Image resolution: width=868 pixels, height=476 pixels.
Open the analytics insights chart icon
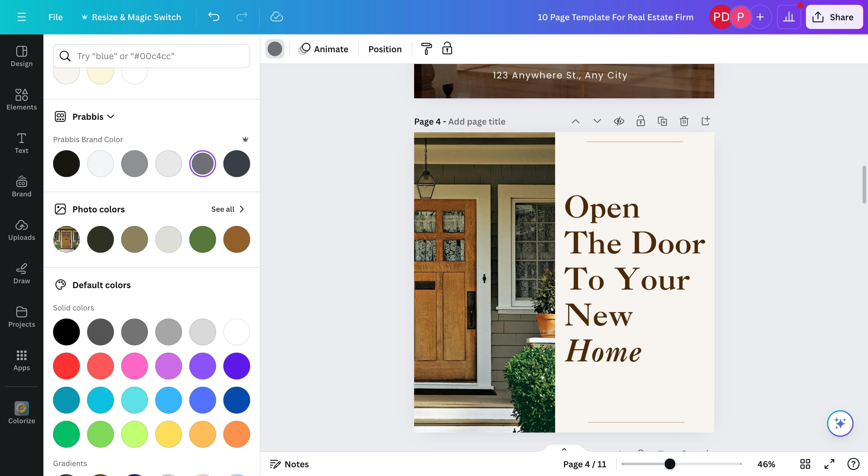point(788,17)
